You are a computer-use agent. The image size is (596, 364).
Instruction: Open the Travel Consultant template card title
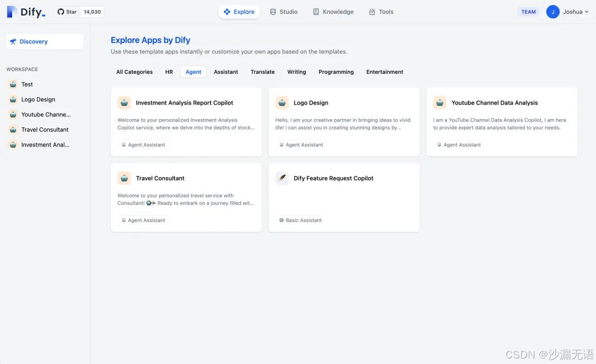click(160, 178)
